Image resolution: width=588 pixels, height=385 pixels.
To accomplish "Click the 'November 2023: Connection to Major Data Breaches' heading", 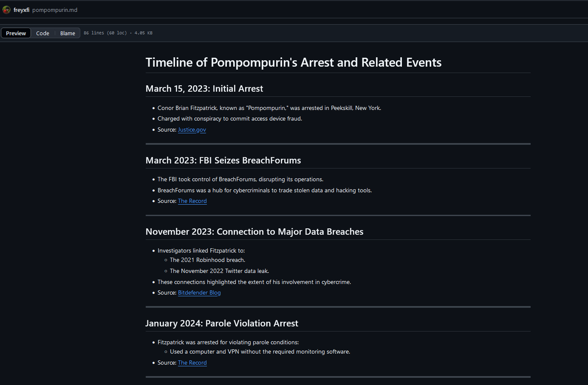I will [254, 232].
